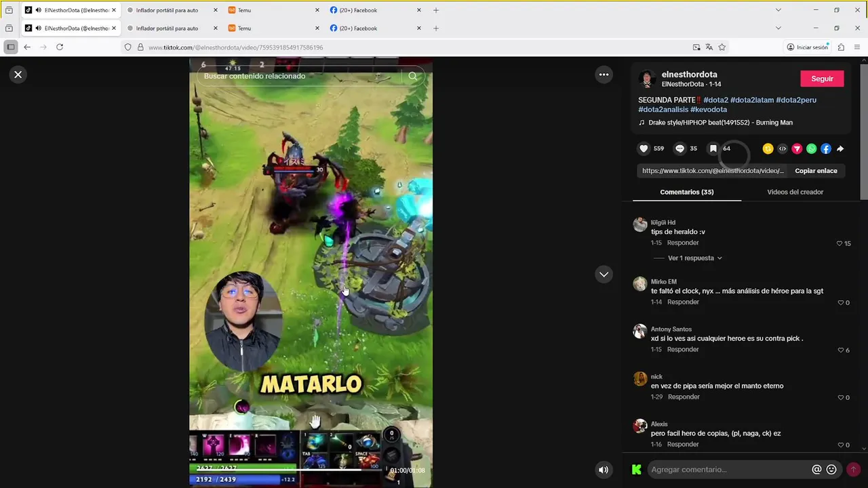Save video with the bookmark icon

pyautogui.click(x=713, y=148)
